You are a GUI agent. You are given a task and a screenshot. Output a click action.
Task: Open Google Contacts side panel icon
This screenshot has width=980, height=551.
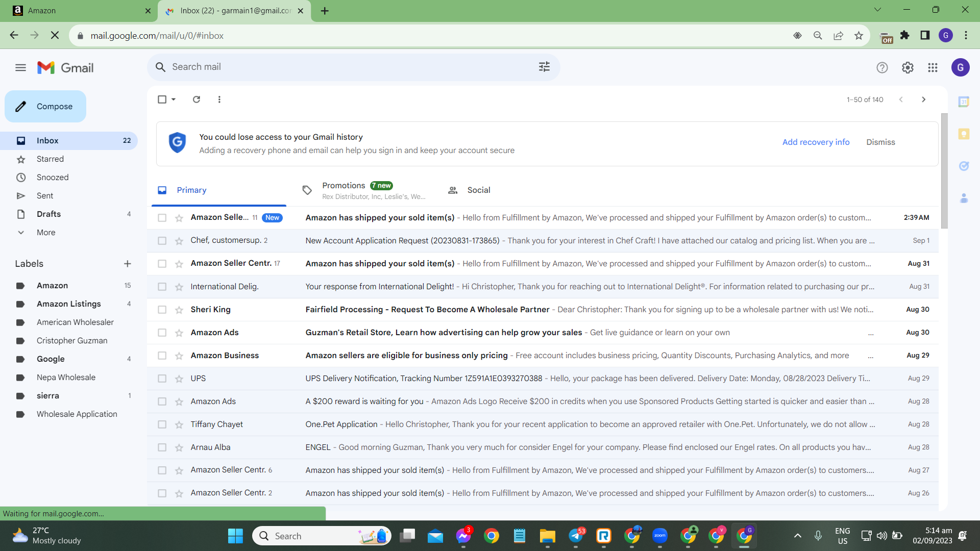[964, 198]
